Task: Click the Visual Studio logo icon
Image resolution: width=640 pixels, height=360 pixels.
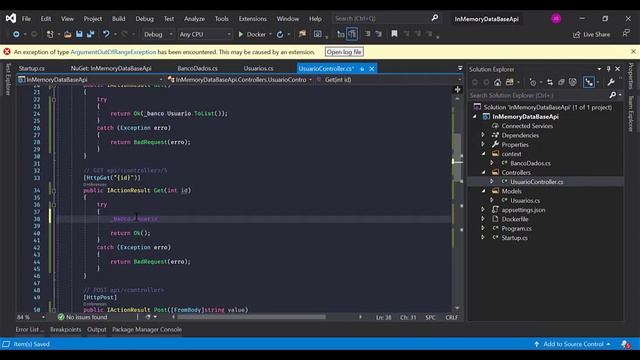Action: tap(11, 18)
